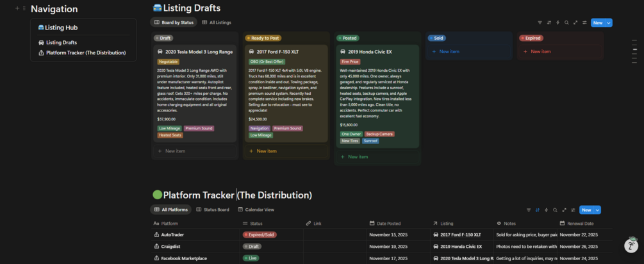644x264 pixels.
Task: Add new item in Expired column
Action: pyautogui.click(x=560, y=52)
